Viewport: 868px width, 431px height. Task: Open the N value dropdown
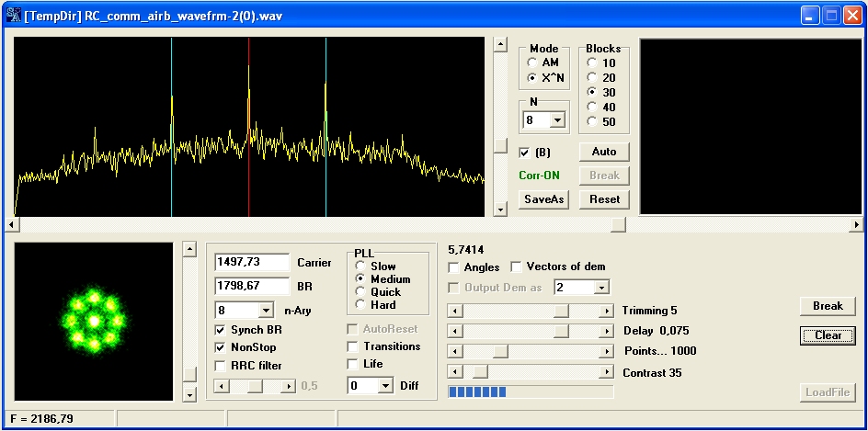click(556, 120)
